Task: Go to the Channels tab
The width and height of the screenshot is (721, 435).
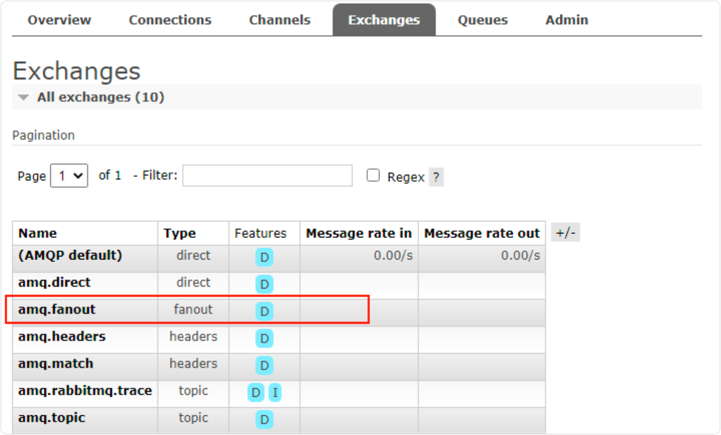Action: point(280,20)
